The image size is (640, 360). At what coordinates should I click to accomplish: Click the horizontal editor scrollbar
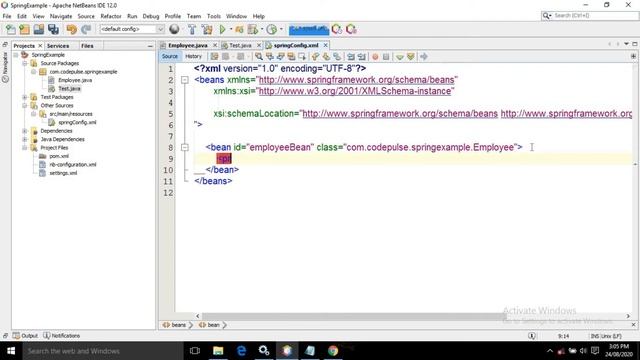click(353, 316)
